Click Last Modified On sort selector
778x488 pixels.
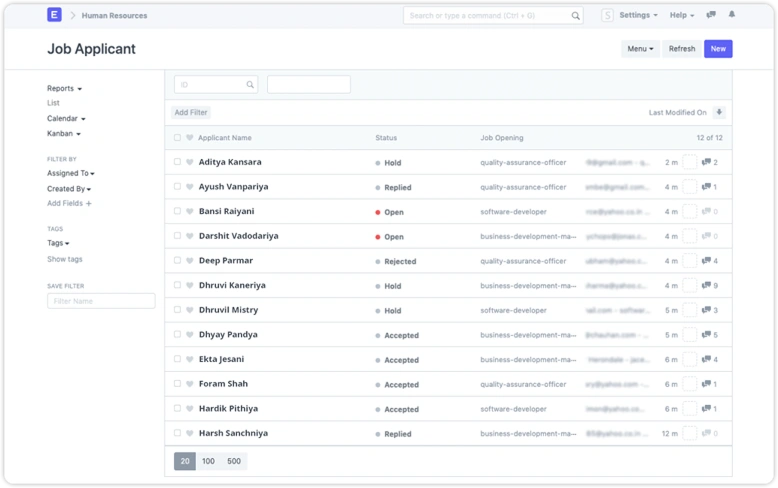(x=677, y=113)
